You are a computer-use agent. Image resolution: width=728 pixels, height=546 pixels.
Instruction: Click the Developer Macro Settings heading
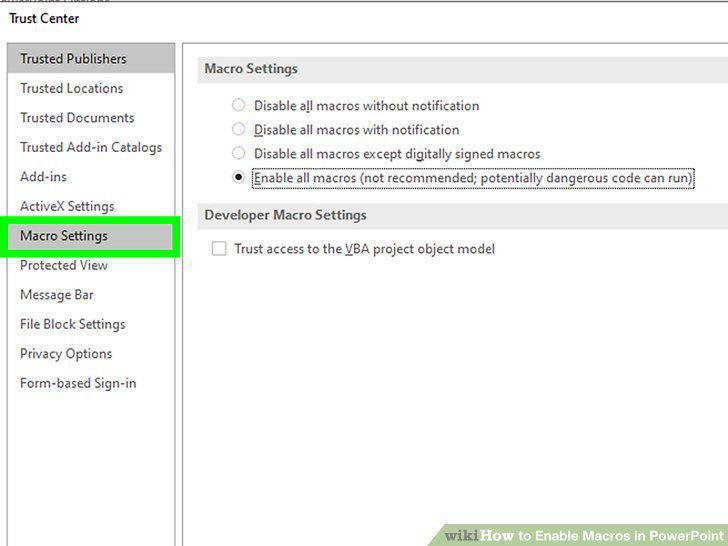click(285, 215)
